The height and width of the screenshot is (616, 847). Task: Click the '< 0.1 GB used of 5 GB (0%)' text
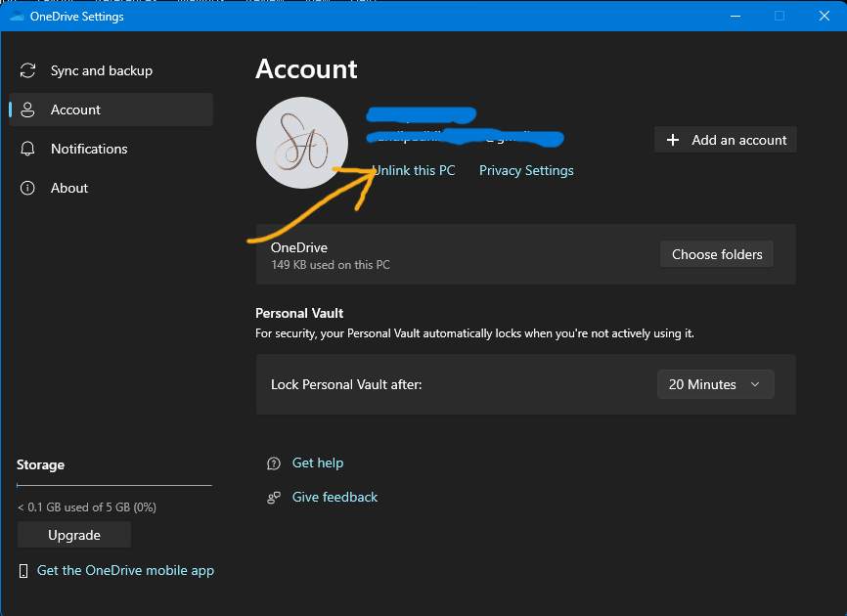[x=87, y=507]
